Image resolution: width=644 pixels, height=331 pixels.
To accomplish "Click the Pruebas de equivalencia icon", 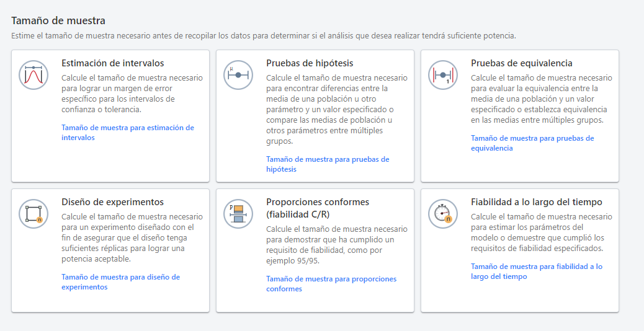I will [x=443, y=75].
